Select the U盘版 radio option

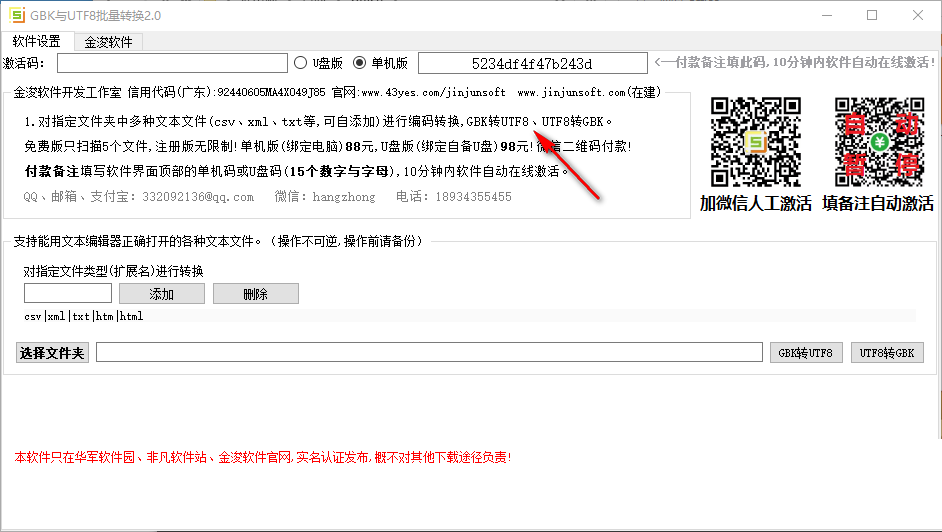click(301, 63)
